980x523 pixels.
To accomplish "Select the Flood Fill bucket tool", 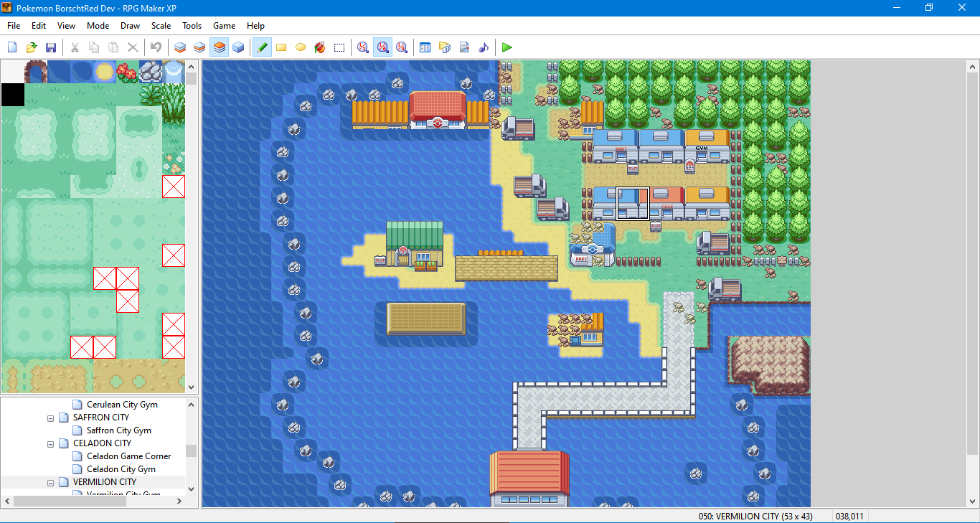I will (320, 47).
